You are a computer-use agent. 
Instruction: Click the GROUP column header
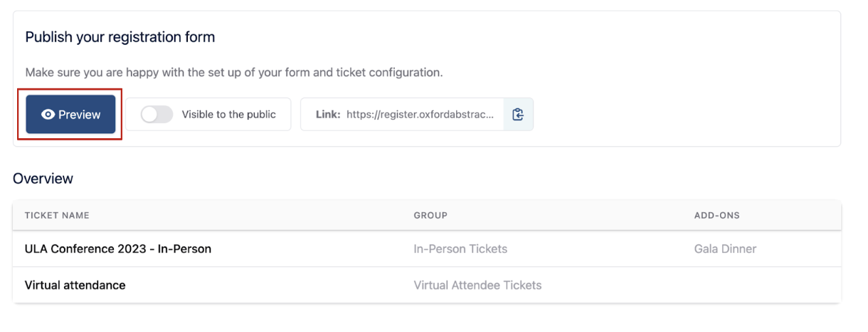click(x=430, y=215)
